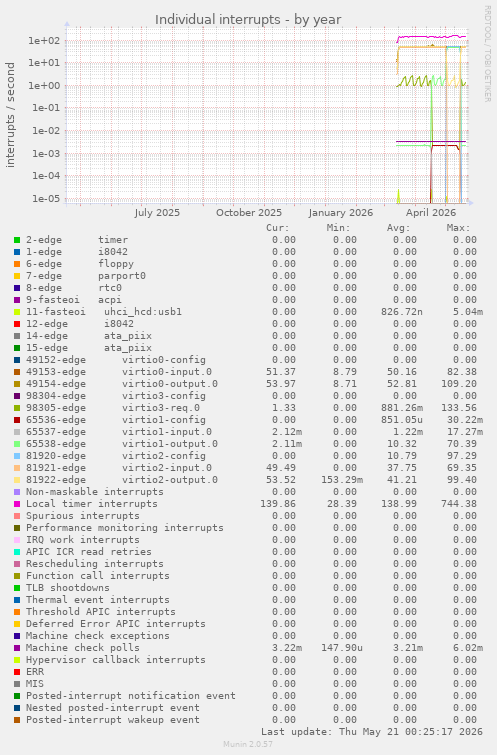Click the Machine check polls color swatch

17,648
